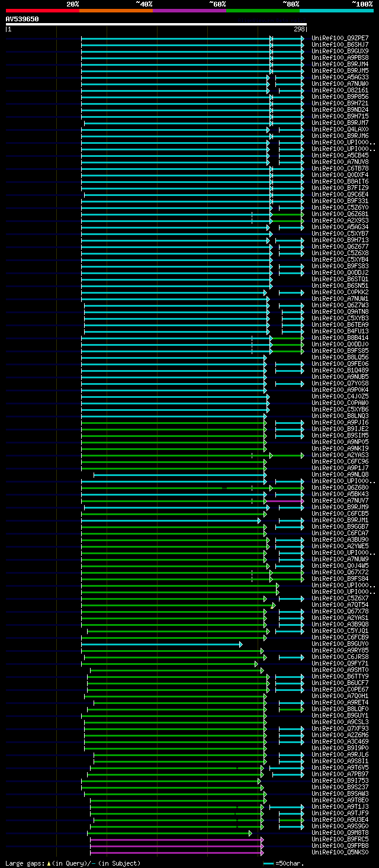Screen dimensions: 379x868
Task: Open the UniRef100_Q0DXF4 entry
Action: point(340,175)
